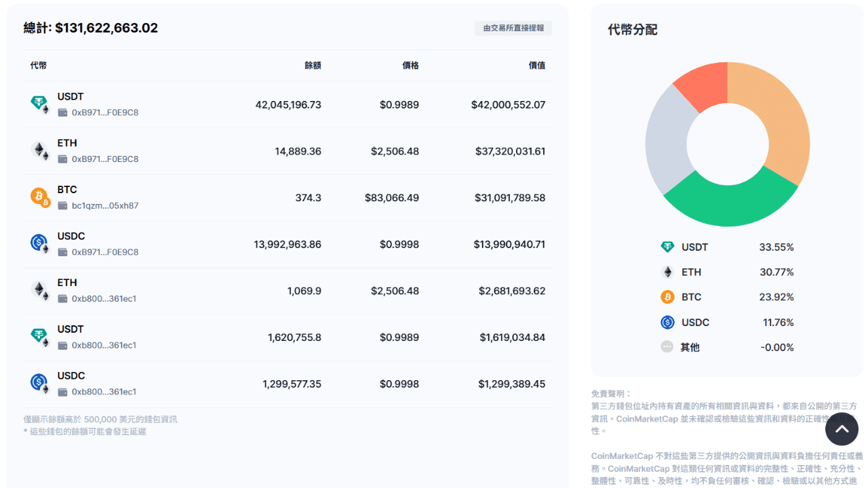Click the value $37,320,031.61
Viewport: 868px width, 488px height.
click(x=510, y=151)
